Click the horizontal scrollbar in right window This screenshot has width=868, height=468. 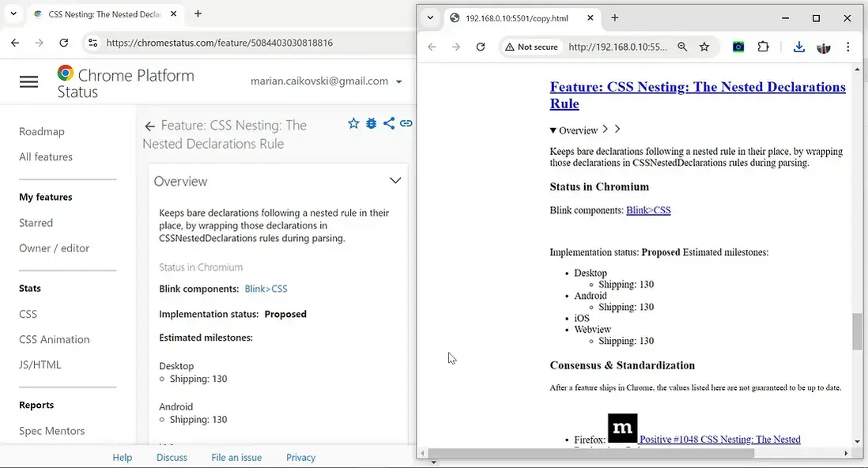(591, 453)
